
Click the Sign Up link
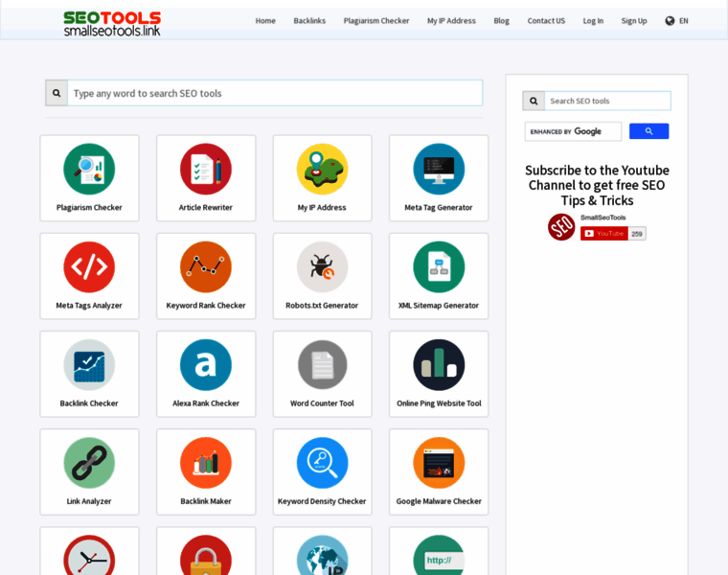coord(634,21)
